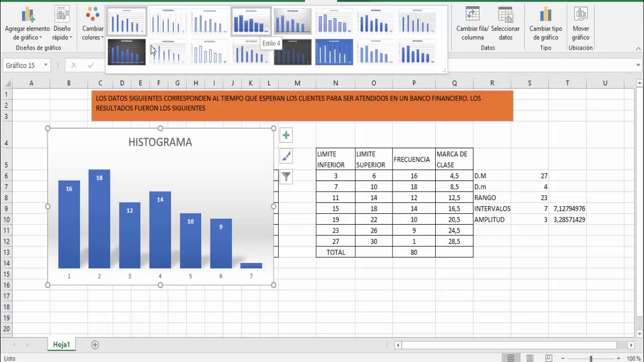Select column N header
The width and height of the screenshot is (644, 362).
[336, 83]
